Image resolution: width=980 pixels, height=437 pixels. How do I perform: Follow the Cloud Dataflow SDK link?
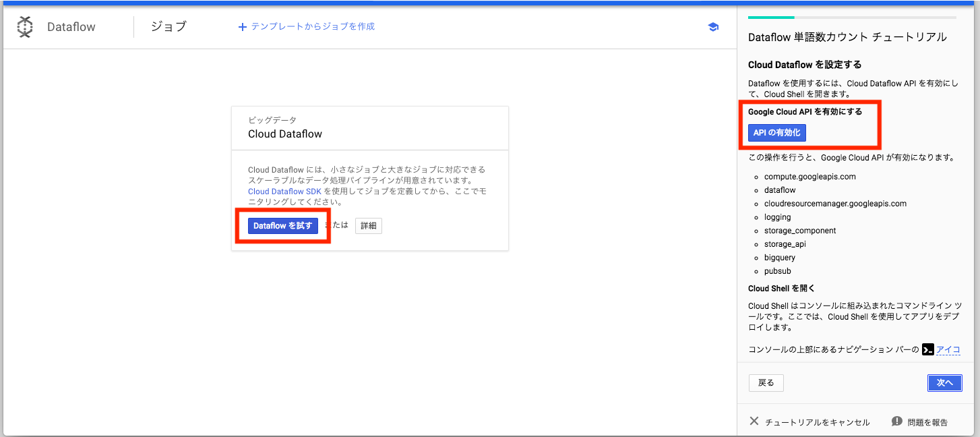(x=284, y=192)
